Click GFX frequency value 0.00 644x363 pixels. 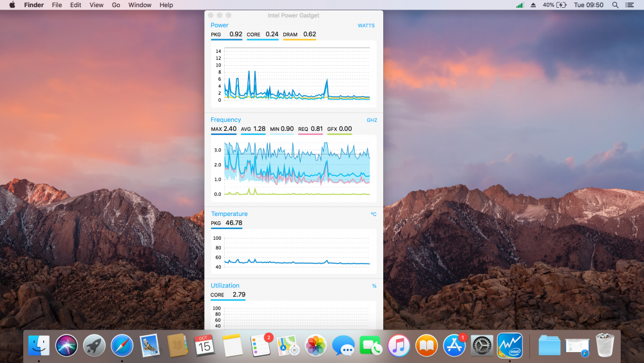(x=345, y=129)
